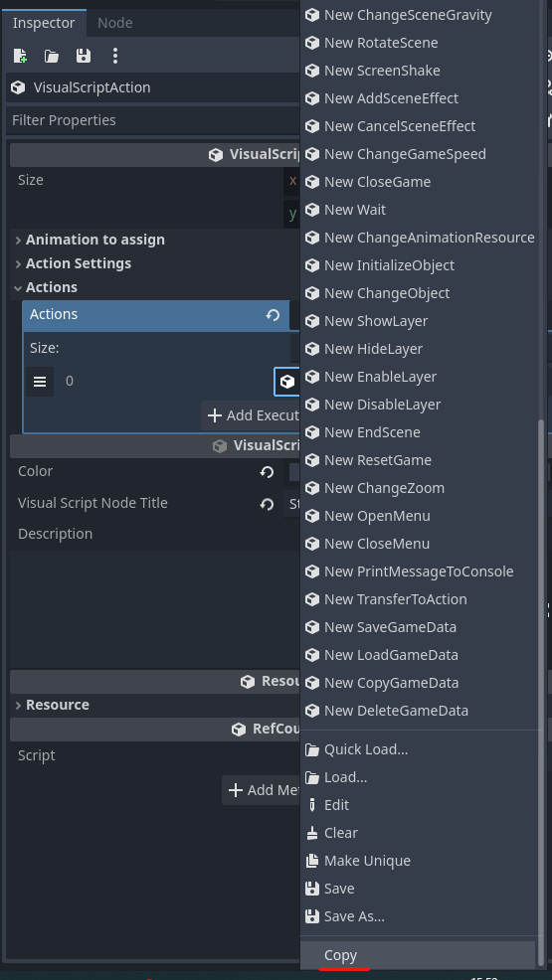Revert the Visual Script Node Title value
552x980 pixels.
click(x=267, y=504)
